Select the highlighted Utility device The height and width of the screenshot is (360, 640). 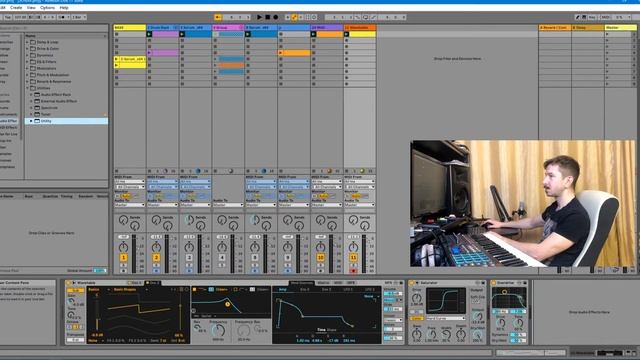67,121
